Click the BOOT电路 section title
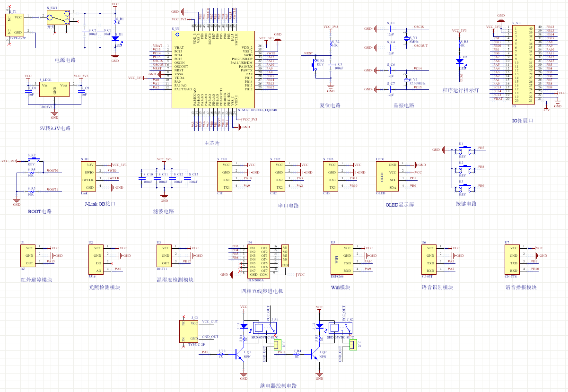 (x=40, y=211)
